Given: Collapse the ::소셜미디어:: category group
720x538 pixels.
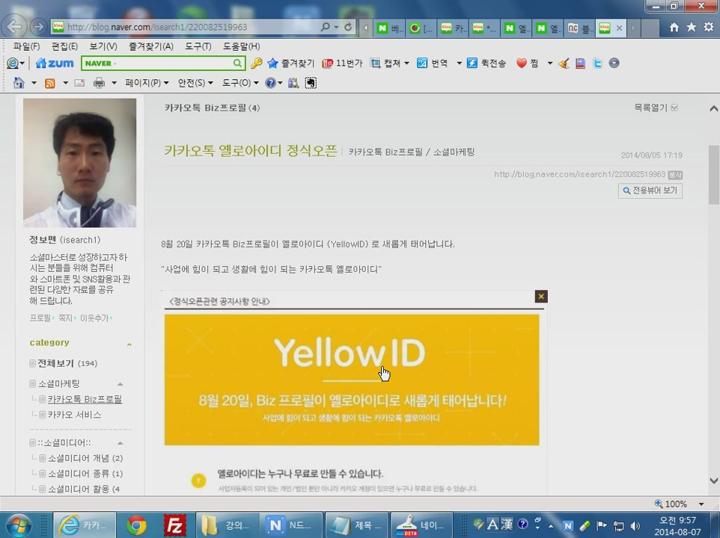Looking at the screenshot, I should [120, 443].
